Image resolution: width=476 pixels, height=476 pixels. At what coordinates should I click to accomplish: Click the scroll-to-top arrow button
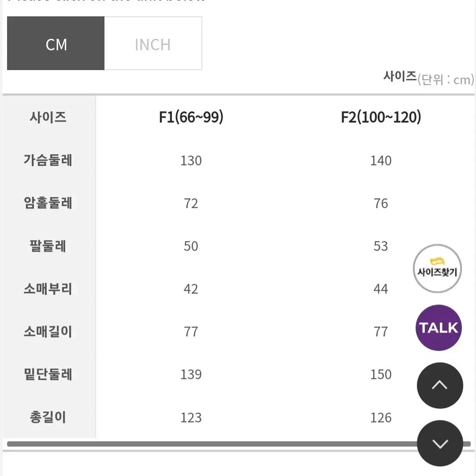click(440, 385)
